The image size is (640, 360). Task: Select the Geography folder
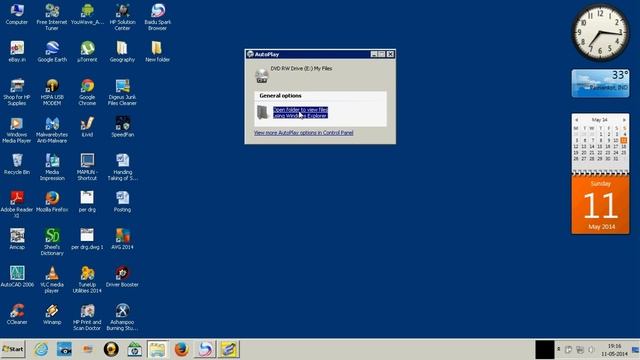click(122, 51)
